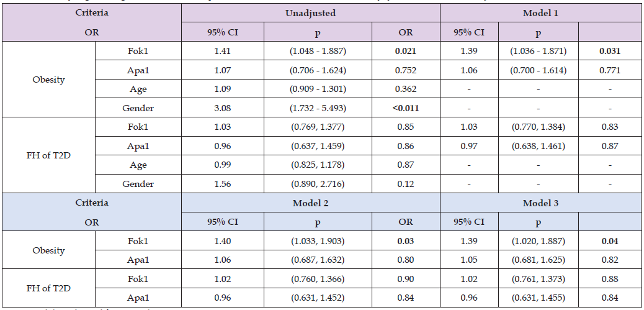
Task: Click the <0.011 value for Gender
Action: click(406, 108)
